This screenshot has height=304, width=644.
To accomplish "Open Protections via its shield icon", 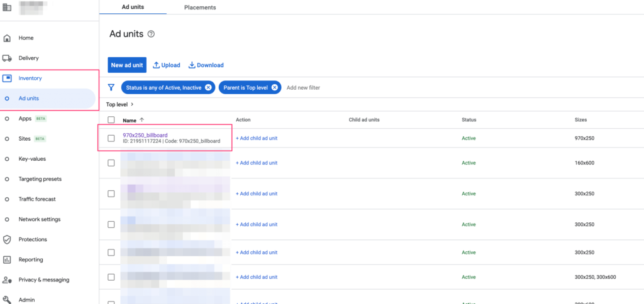I will [x=7, y=239].
